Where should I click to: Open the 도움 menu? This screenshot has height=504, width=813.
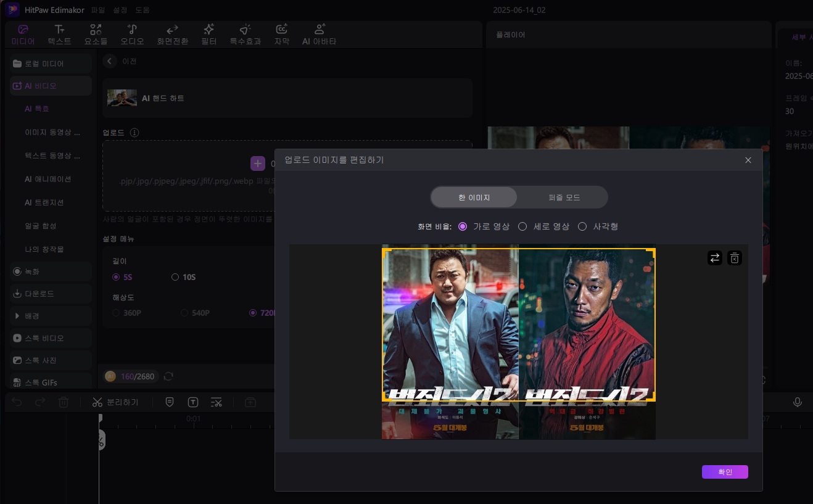(x=142, y=10)
